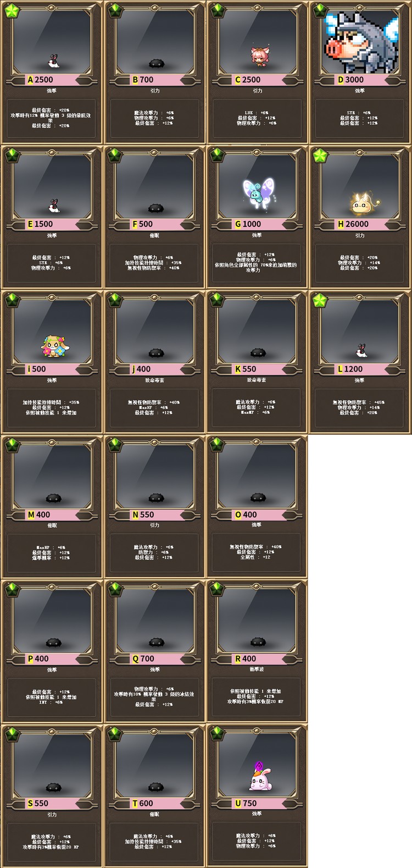The height and width of the screenshot is (868, 412).
Task: Open the stats text box on card Q
Action: [x=154, y=696]
